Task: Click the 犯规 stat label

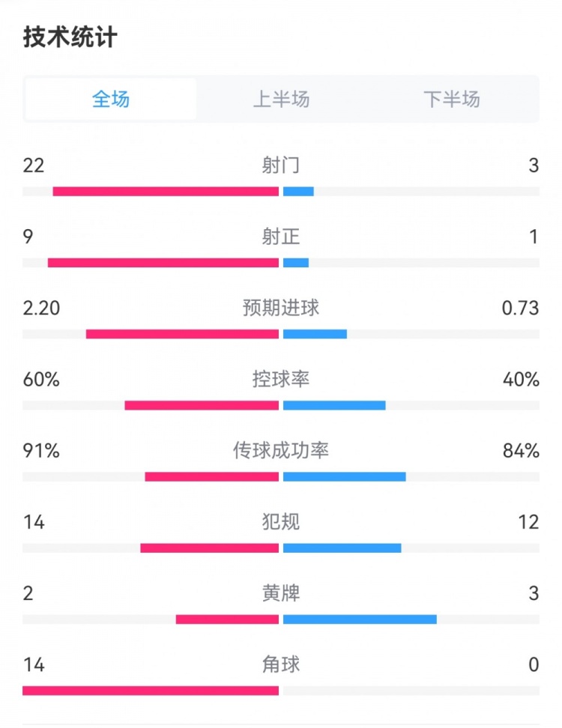Action: pyautogui.click(x=281, y=522)
